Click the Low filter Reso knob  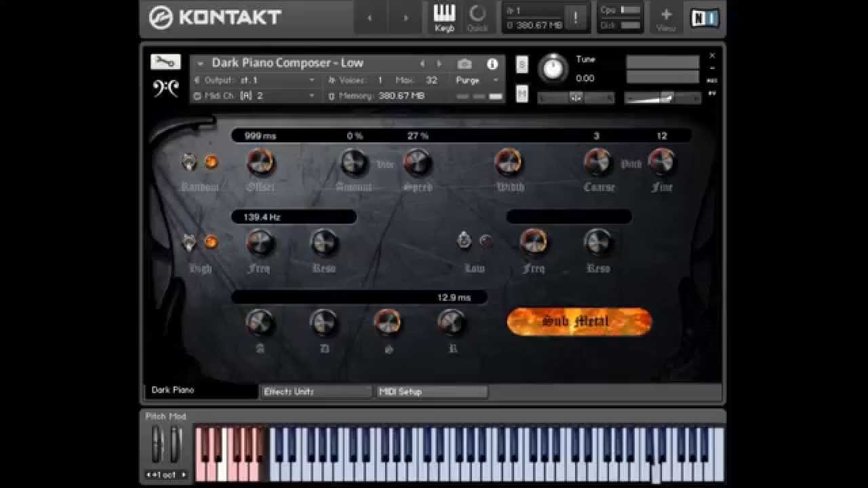coord(597,242)
